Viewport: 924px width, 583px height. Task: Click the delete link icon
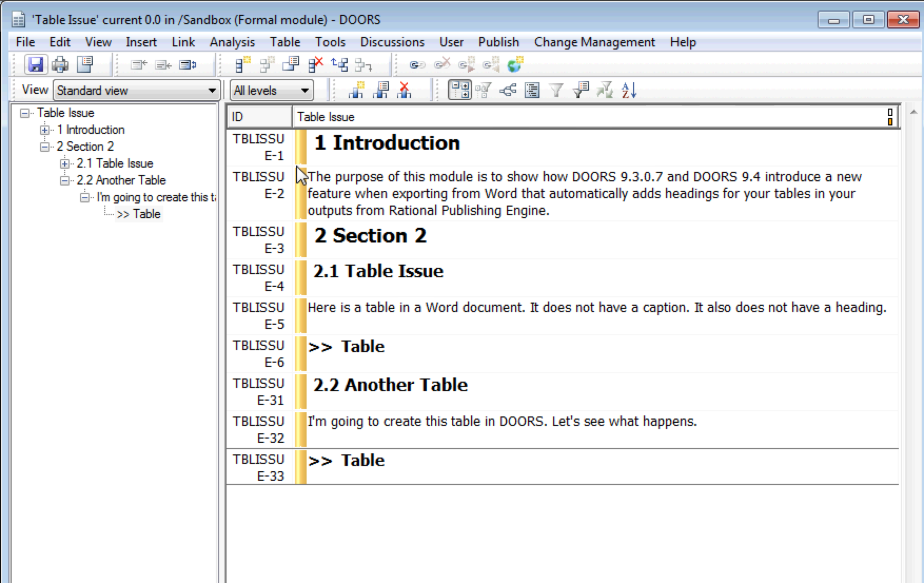coord(442,65)
